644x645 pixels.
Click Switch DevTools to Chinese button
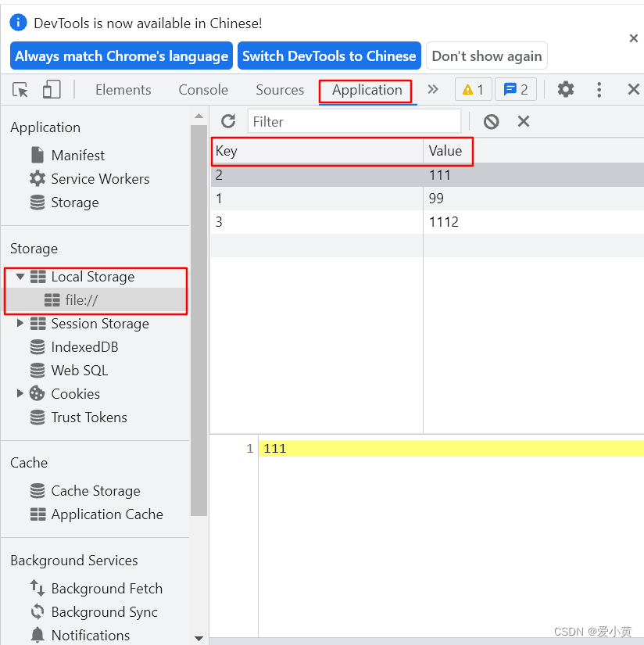[x=329, y=56]
